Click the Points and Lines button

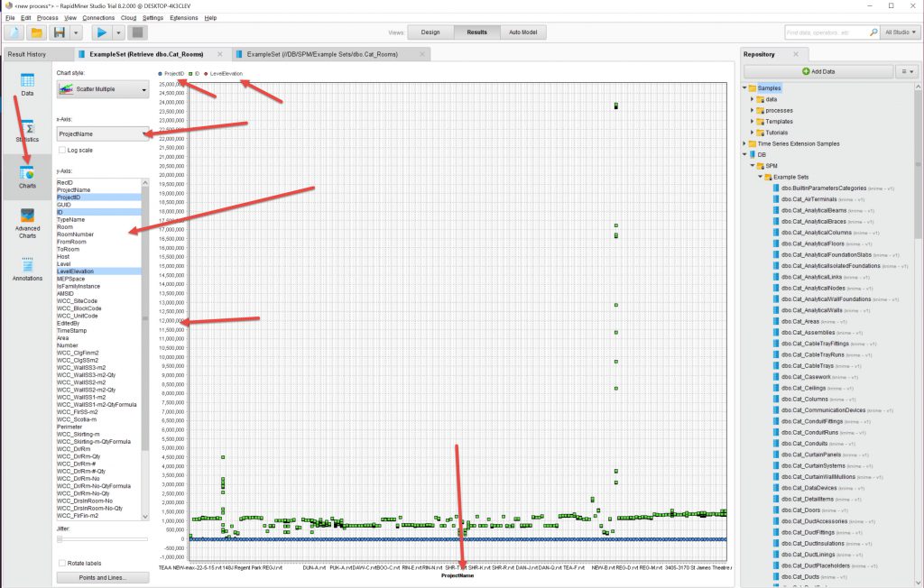pyautogui.click(x=102, y=577)
